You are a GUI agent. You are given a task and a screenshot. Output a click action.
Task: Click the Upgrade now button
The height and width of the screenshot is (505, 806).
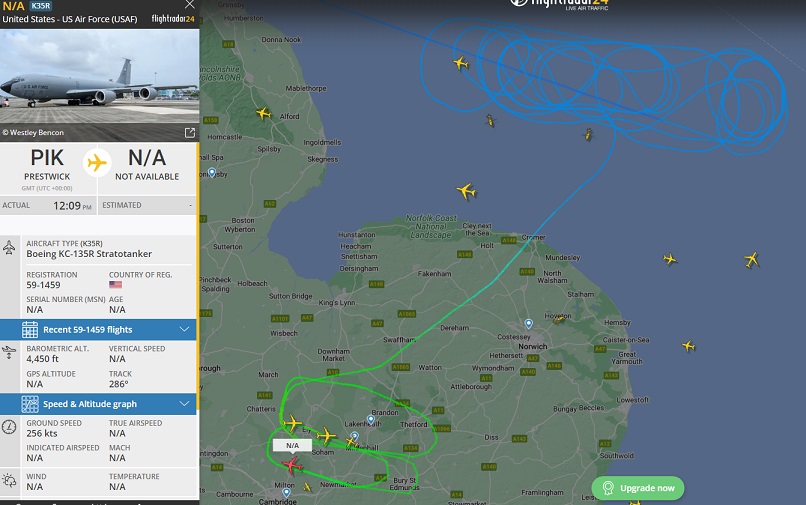pos(638,488)
